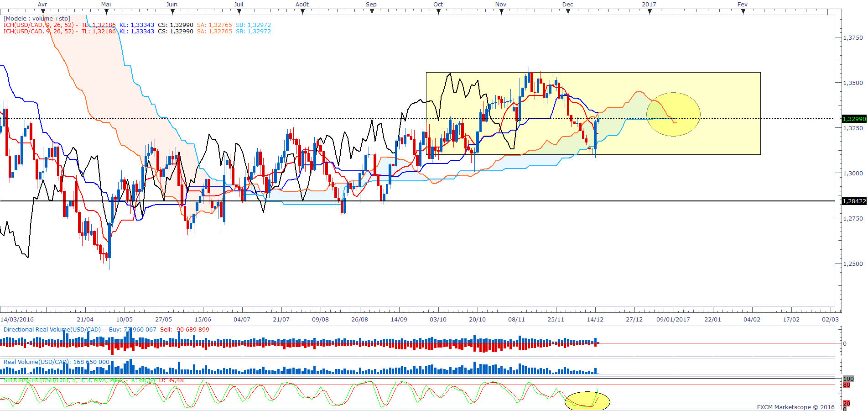This screenshot has height=411, width=868.
Task: Click the 15/06 date axis label
Action: [x=203, y=320]
